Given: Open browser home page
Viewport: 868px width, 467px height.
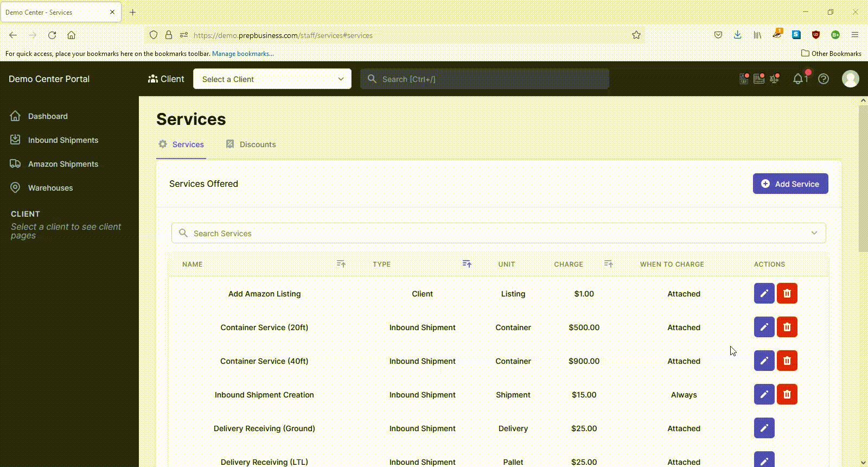Looking at the screenshot, I should [71, 35].
